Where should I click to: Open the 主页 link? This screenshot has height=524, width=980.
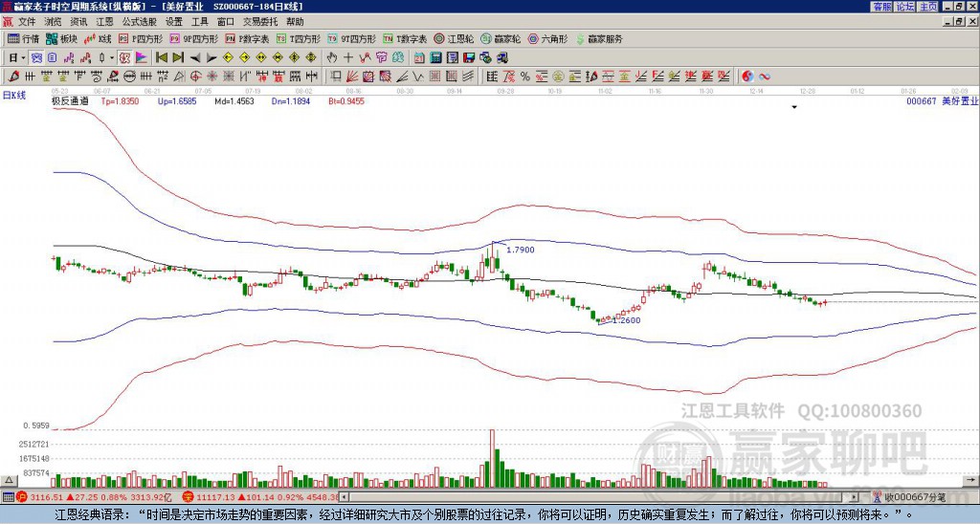928,7
